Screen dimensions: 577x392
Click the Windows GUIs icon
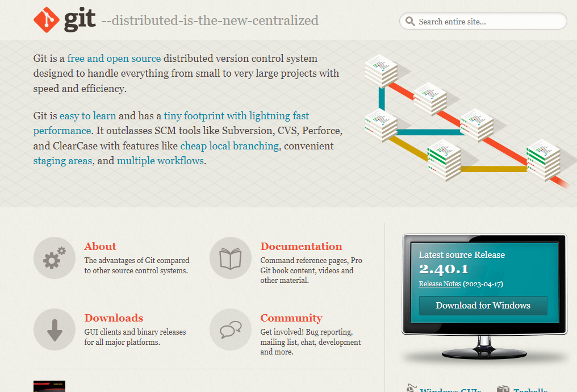pos(411,388)
